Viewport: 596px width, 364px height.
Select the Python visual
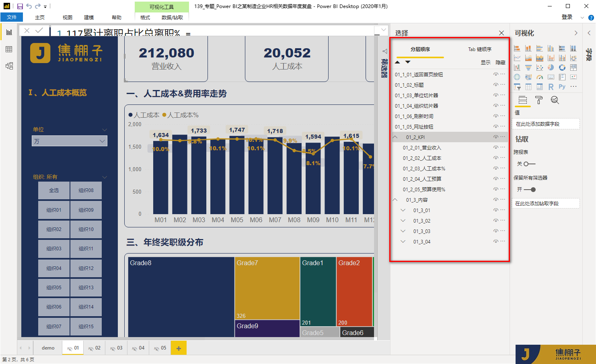[x=562, y=87]
